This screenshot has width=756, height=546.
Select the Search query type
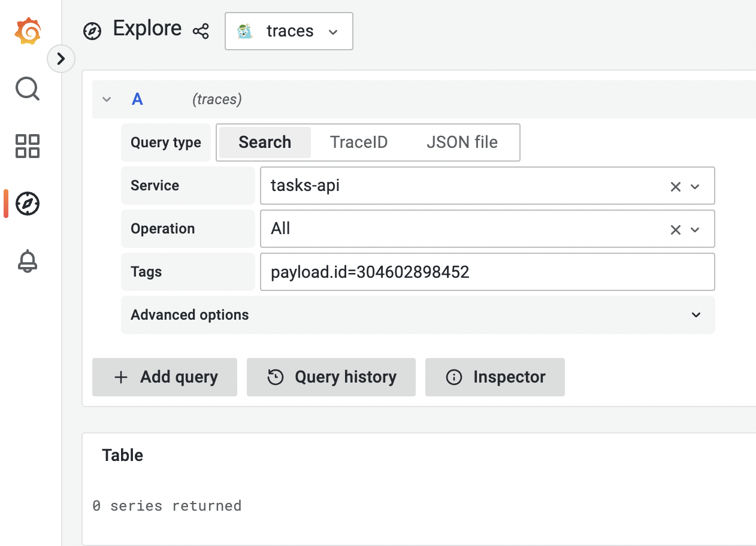coord(265,142)
